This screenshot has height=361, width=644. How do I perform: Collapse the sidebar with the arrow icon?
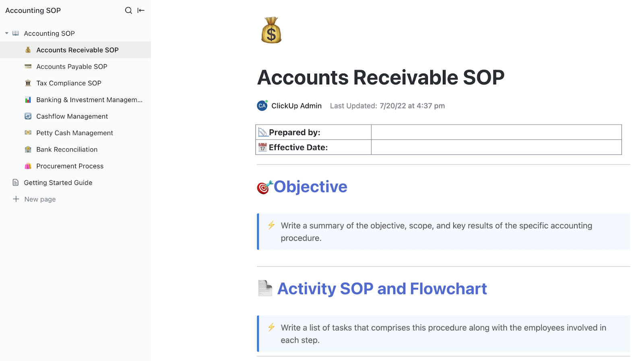pyautogui.click(x=141, y=10)
